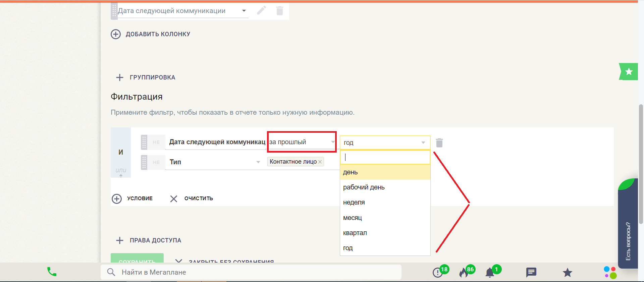Screen dimensions: 644x282
Task: Click the green 'СОХРАНИТЬ' button
Action: click(137, 258)
